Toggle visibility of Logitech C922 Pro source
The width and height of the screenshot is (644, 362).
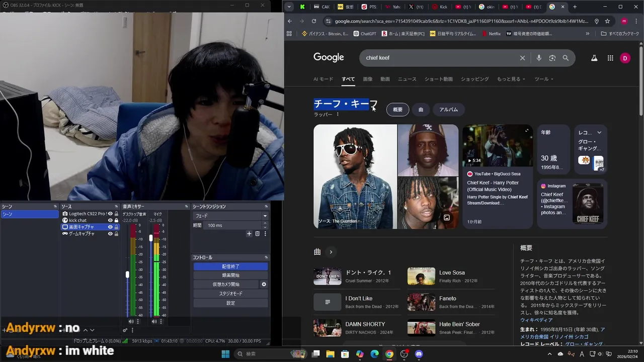(x=110, y=214)
